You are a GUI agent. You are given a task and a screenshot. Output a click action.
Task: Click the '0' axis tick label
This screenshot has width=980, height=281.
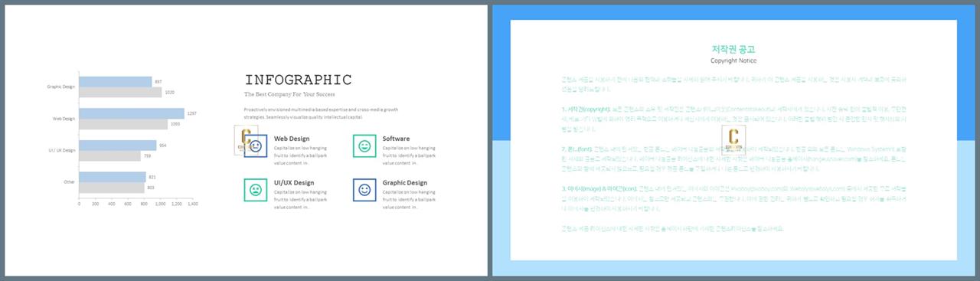(x=79, y=204)
